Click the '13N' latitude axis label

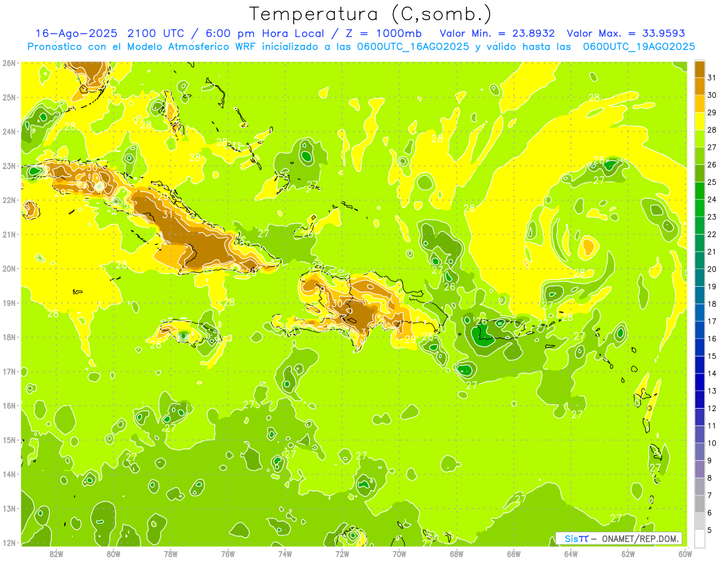pyautogui.click(x=9, y=508)
